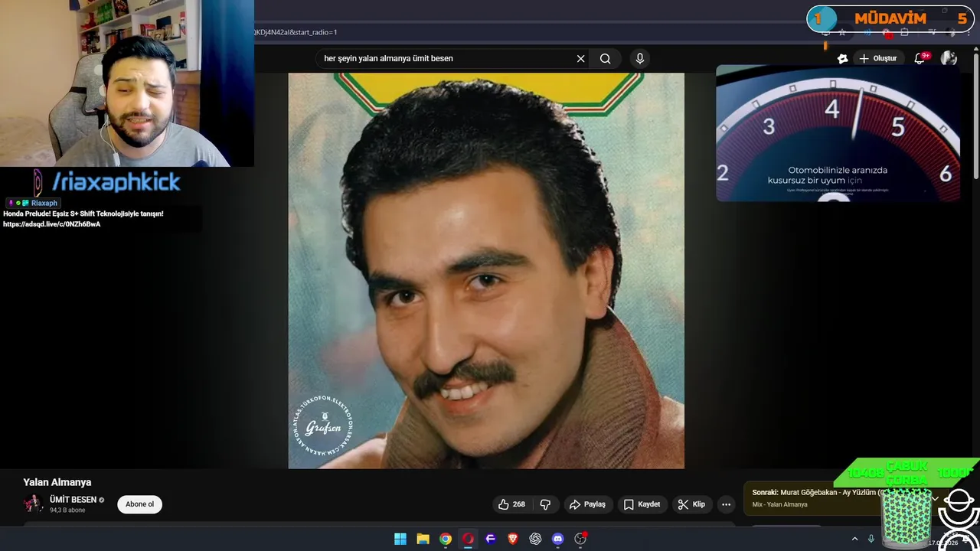Show hidden system tray icons
This screenshot has height=551, width=980.
click(x=854, y=539)
